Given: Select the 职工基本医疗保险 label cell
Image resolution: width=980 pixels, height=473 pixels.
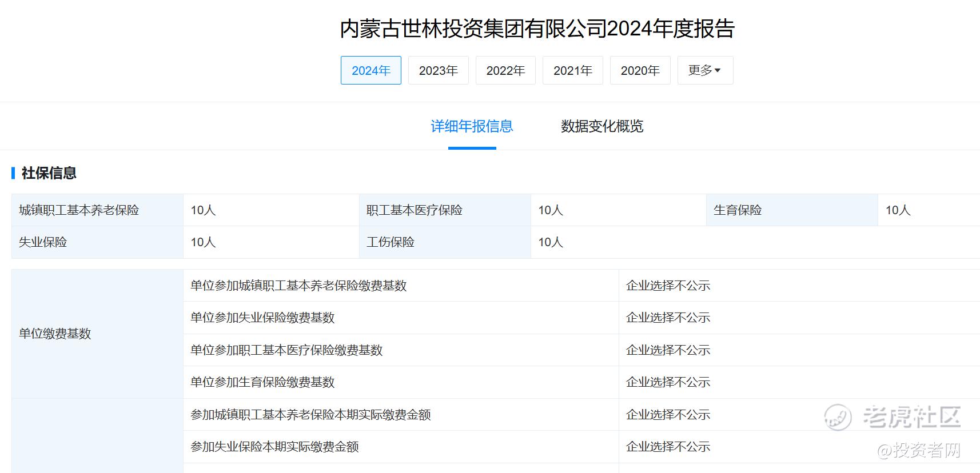Looking at the screenshot, I should (445, 210).
